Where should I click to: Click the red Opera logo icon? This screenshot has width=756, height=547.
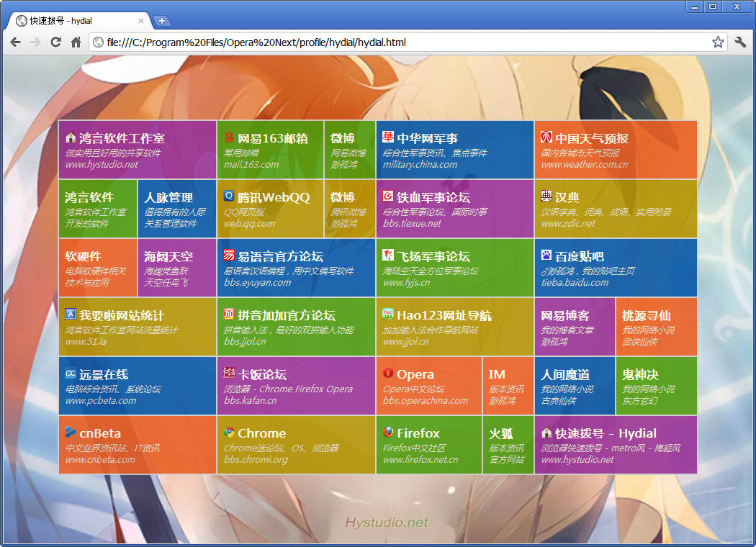388,373
